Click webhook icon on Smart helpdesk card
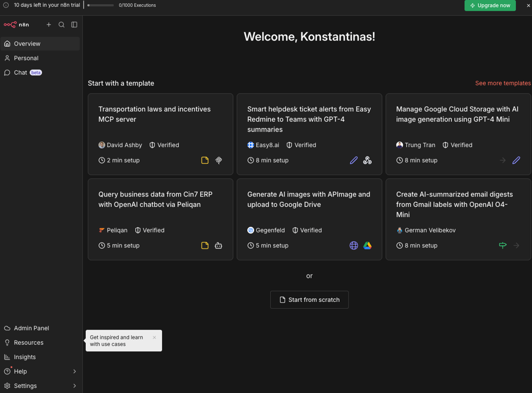Screen dimensions: 532x393 (x=367, y=160)
